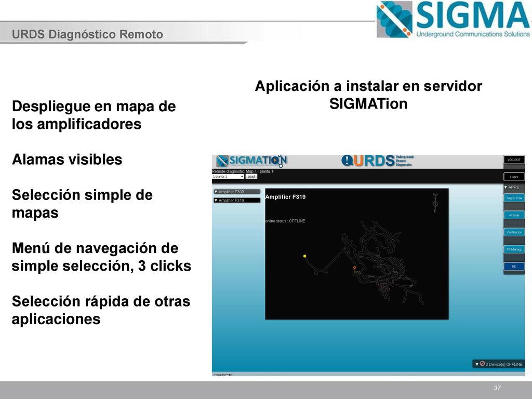Select the RD app button
The image size is (532, 399).
[x=514, y=267]
